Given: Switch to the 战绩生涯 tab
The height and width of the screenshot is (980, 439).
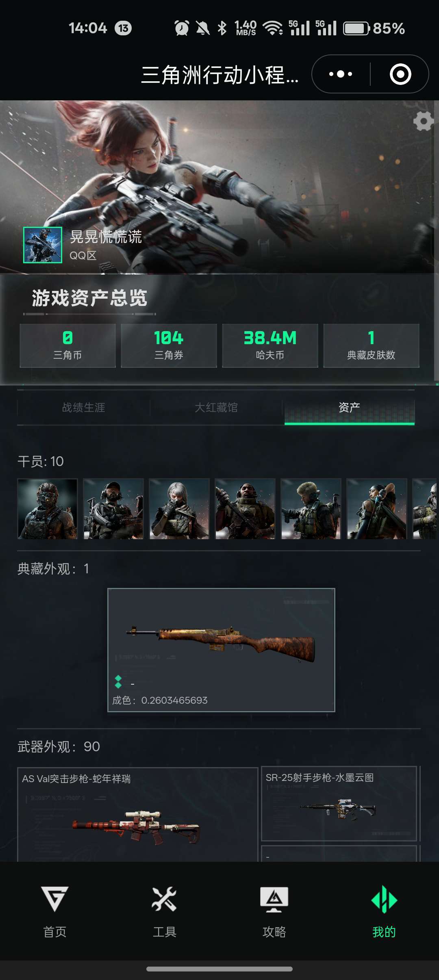Looking at the screenshot, I should coord(83,407).
